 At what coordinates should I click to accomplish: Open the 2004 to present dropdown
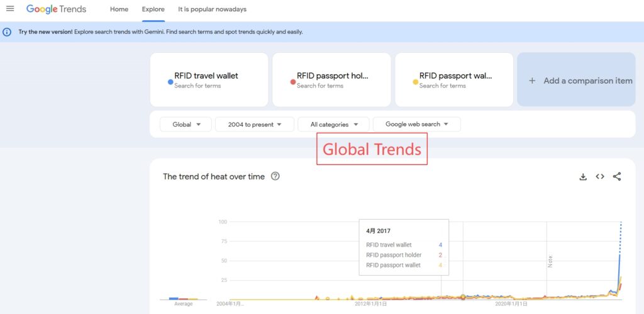click(x=255, y=125)
